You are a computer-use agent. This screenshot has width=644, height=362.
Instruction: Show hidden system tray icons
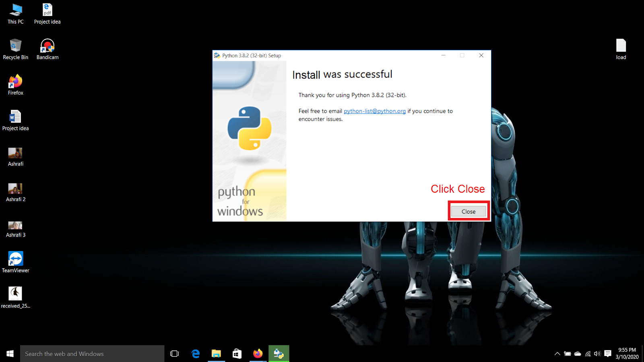[557, 354]
